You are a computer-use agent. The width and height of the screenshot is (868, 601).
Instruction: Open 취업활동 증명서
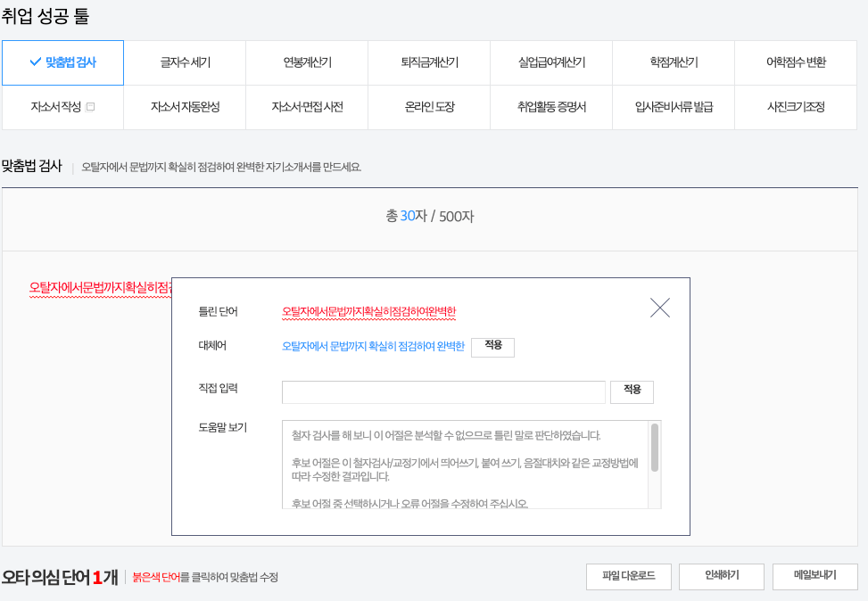550,106
